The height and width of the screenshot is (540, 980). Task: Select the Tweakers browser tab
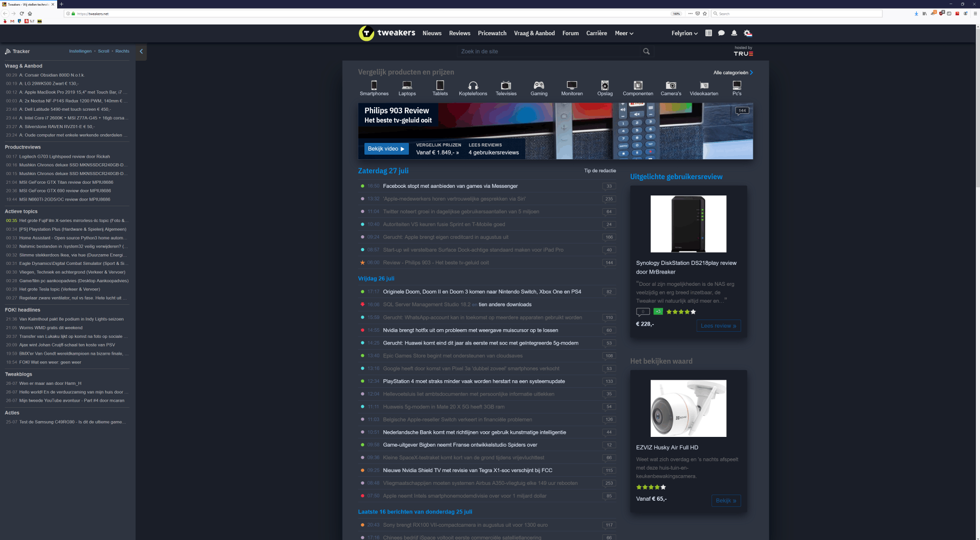pos(28,4)
